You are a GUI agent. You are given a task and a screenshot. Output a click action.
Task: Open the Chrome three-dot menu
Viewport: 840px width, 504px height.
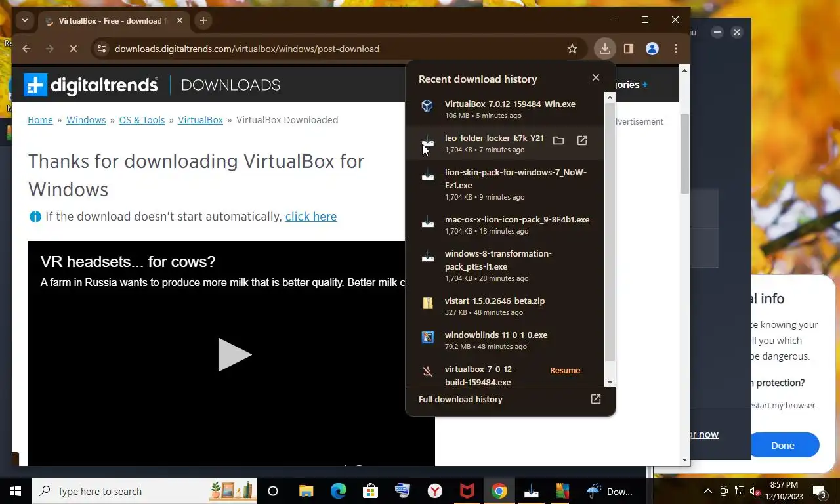point(676,49)
